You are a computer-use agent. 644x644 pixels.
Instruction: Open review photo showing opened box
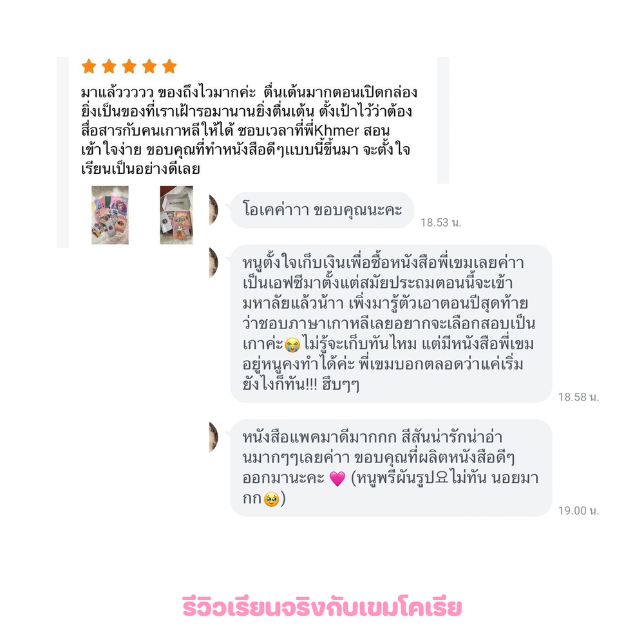pos(176,215)
